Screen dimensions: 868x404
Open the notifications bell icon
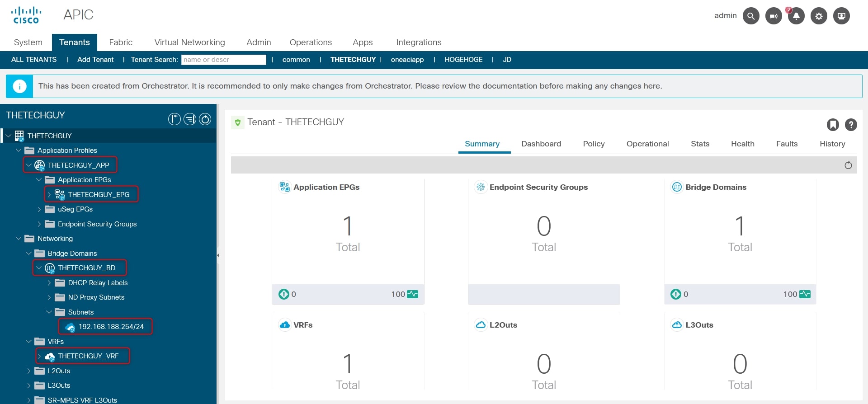click(796, 16)
